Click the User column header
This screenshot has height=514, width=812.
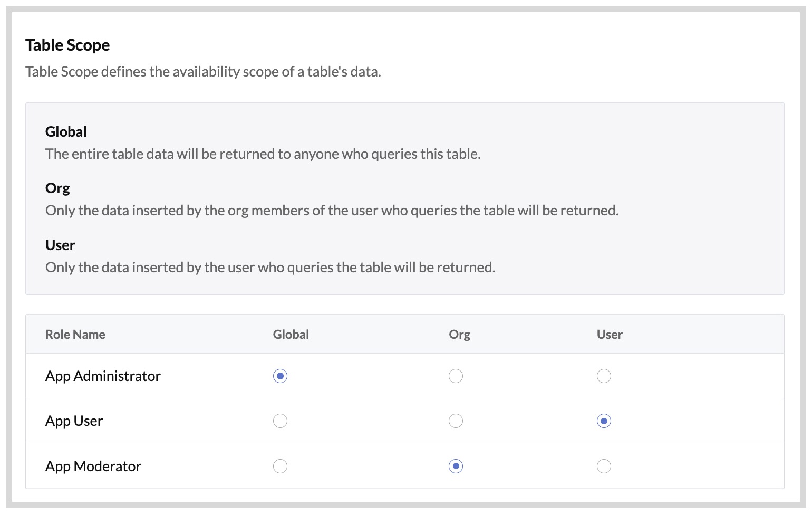pyautogui.click(x=610, y=334)
